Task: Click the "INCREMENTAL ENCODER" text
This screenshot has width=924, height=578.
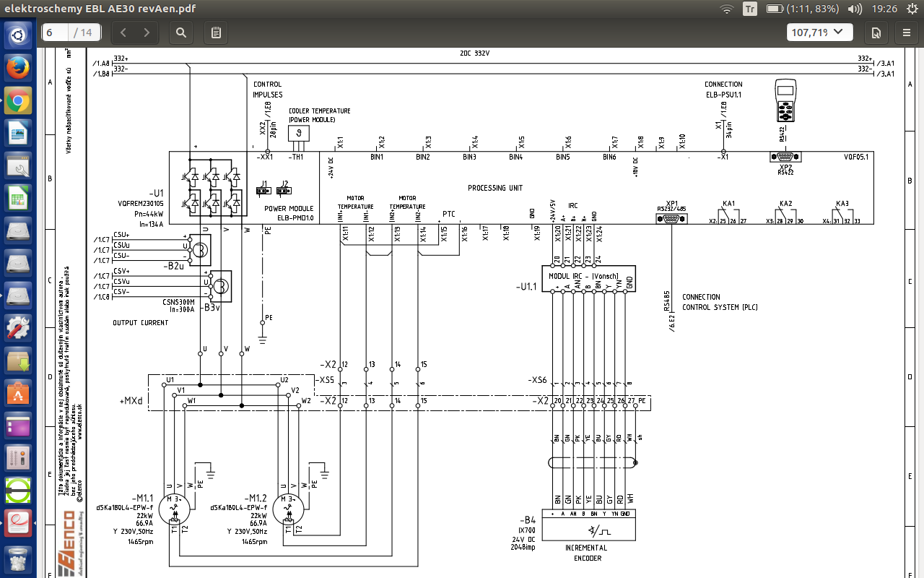Action: pos(585,553)
